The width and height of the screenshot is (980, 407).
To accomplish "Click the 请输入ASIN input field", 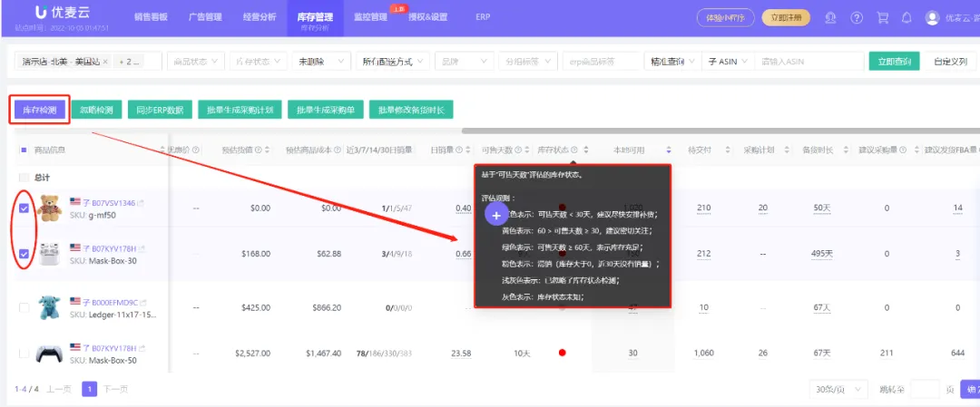I will [808, 62].
